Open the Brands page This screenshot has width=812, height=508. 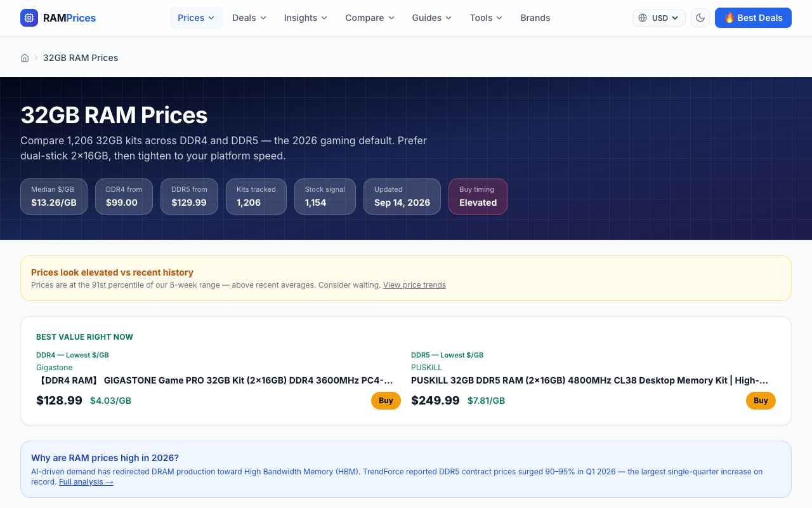(x=535, y=18)
